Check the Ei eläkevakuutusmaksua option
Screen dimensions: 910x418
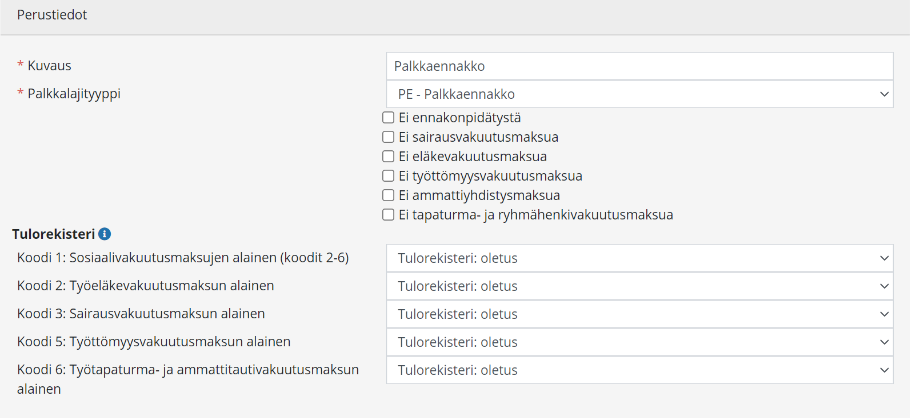pos(388,157)
